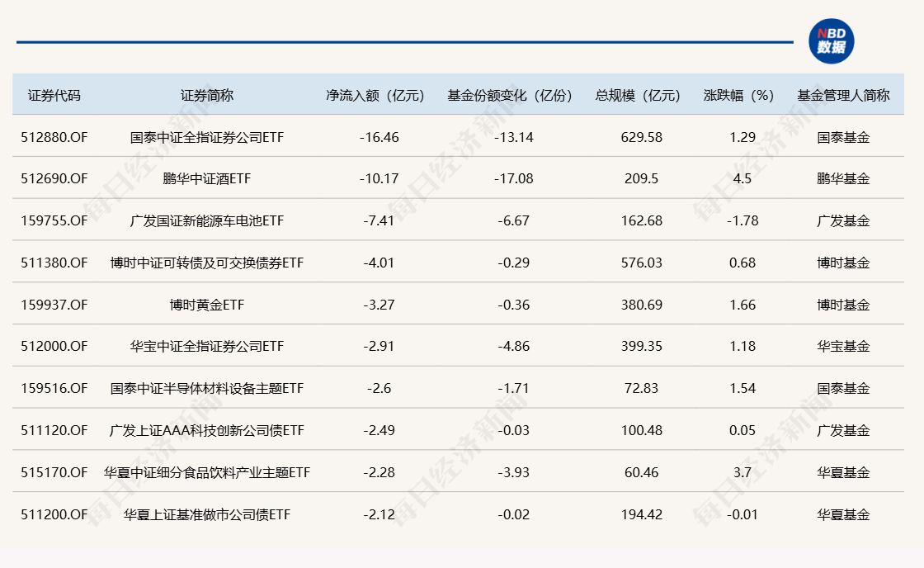Click the 涨跌幅（%） column header
This screenshot has width=924, height=568.
[x=739, y=96]
